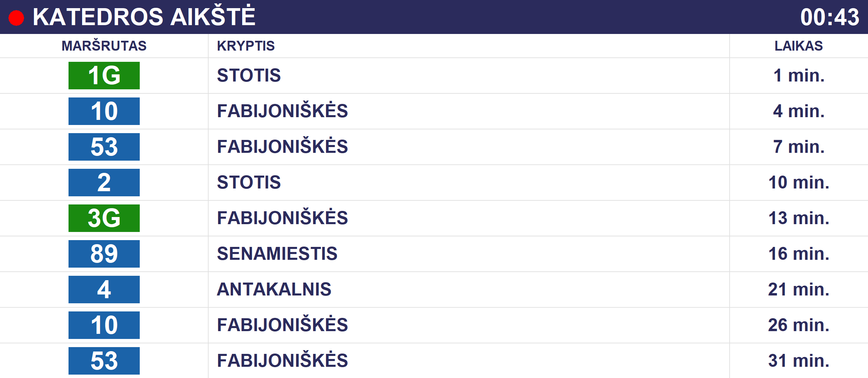Click the 13 min. arrival time
868x378 pixels.
[799, 218]
